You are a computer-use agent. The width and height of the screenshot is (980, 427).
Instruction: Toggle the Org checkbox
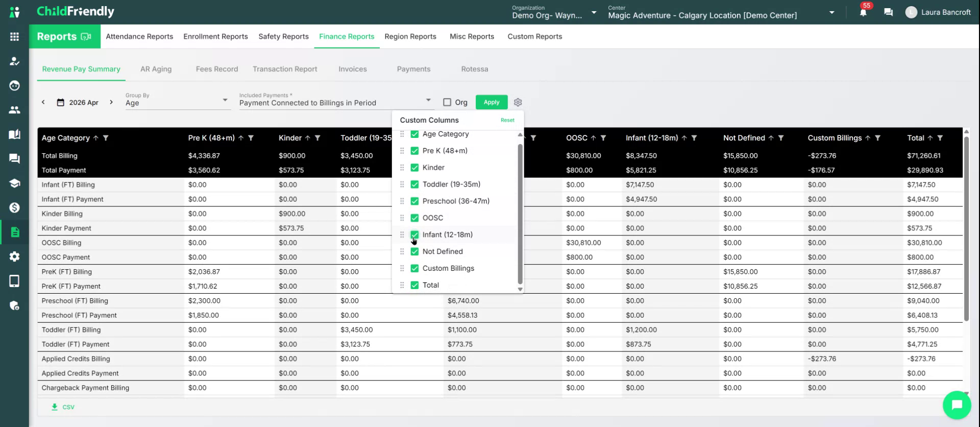point(447,102)
